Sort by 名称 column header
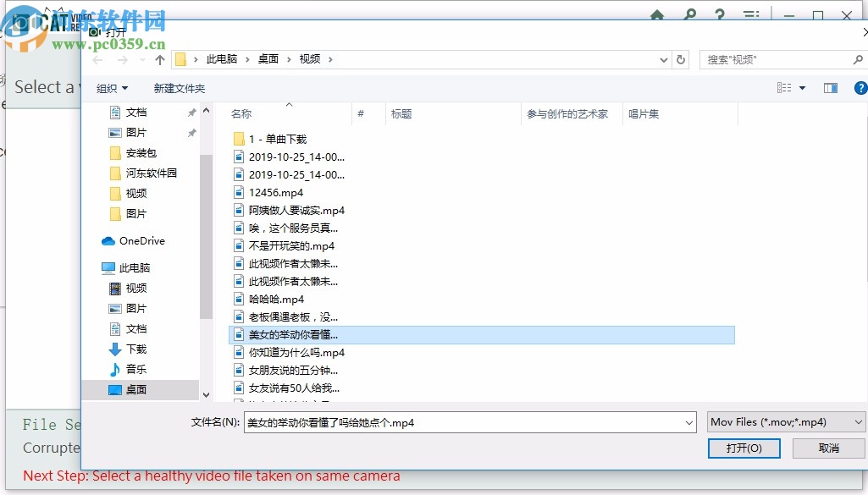 [x=241, y=114]
